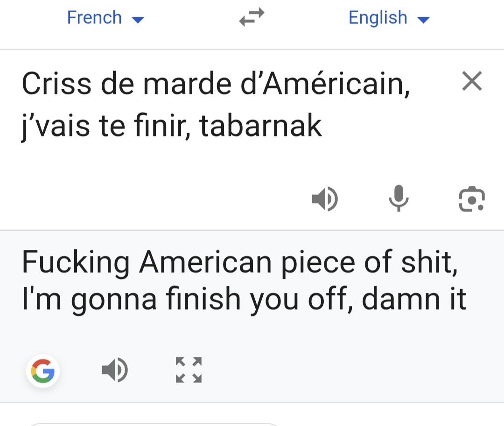Open camera translation
Viewport: 504px width, 426px height.
tap(471, 199)
